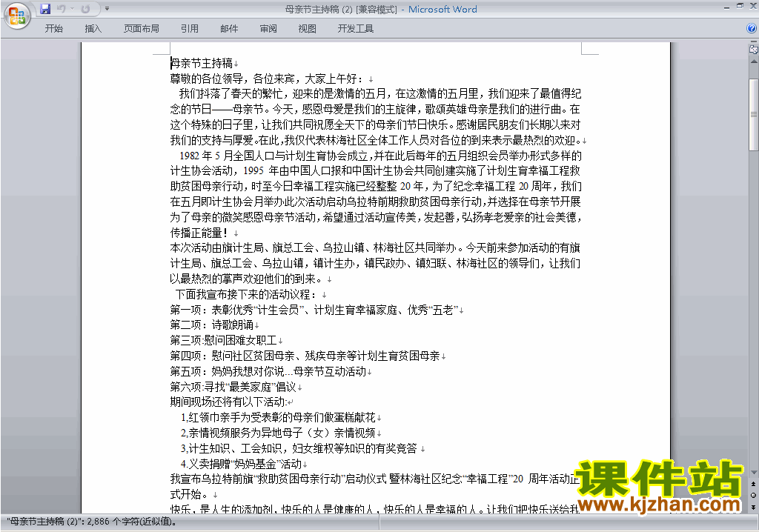Click the title bar text 母亲节主持稿 (2)
Screen dimensions: 759x532
pos(320,9)
